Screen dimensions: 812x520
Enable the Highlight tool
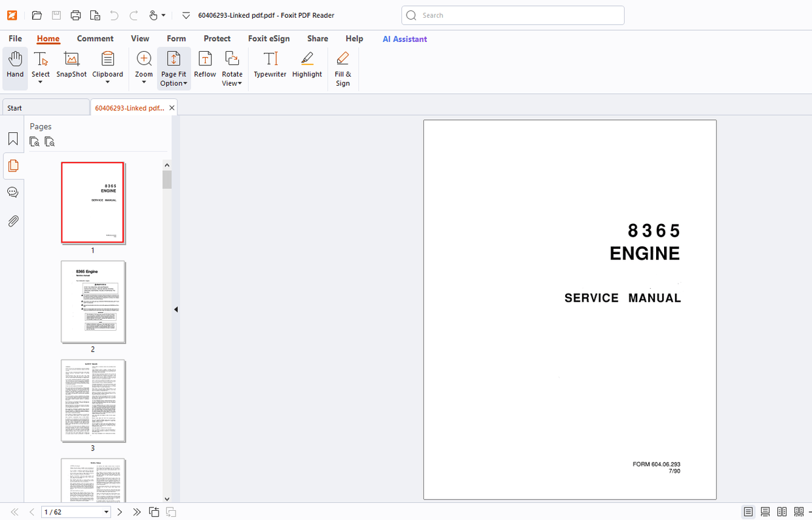pos(306,65)
